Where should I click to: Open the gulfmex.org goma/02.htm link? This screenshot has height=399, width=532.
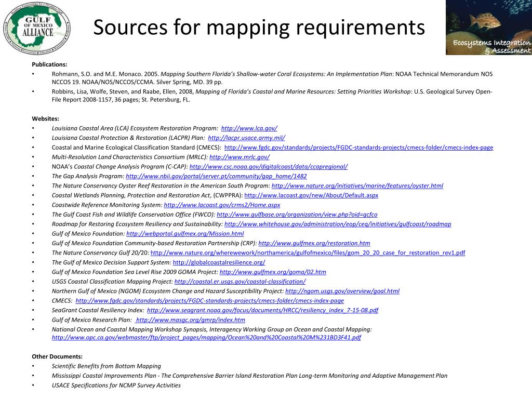pos(273,272)
